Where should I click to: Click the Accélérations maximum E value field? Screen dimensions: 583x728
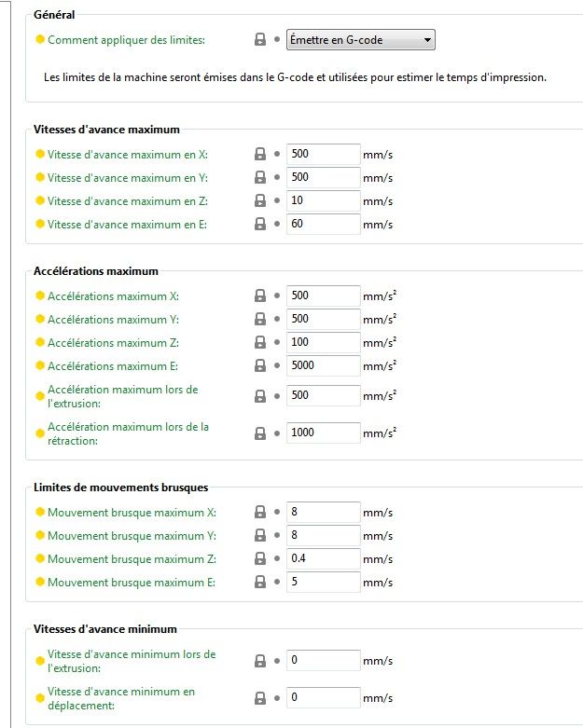(x=323, y=366)
